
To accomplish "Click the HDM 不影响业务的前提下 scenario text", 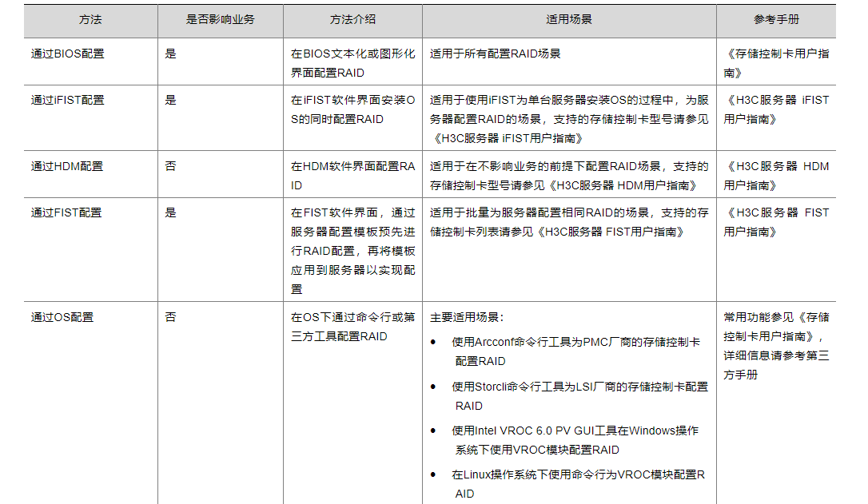I will (x=569, y=176).
